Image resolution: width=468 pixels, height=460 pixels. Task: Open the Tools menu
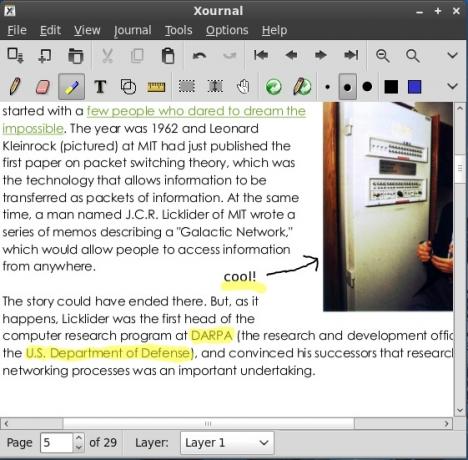click(x=179, y=30)
